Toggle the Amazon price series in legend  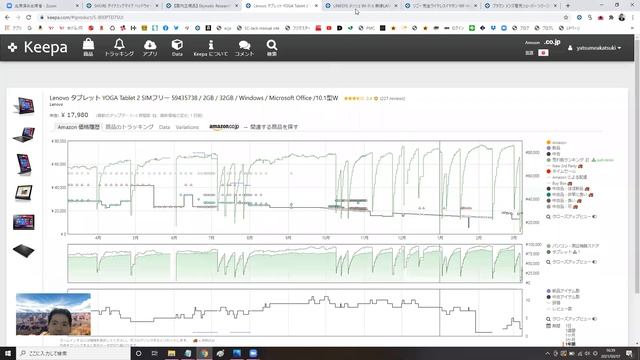click(557, 142)
